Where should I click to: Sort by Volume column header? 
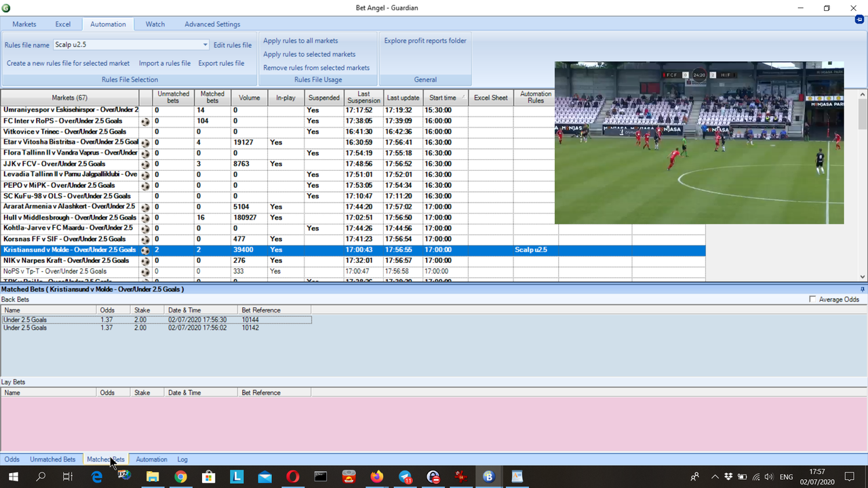click(x=249, y=98)
